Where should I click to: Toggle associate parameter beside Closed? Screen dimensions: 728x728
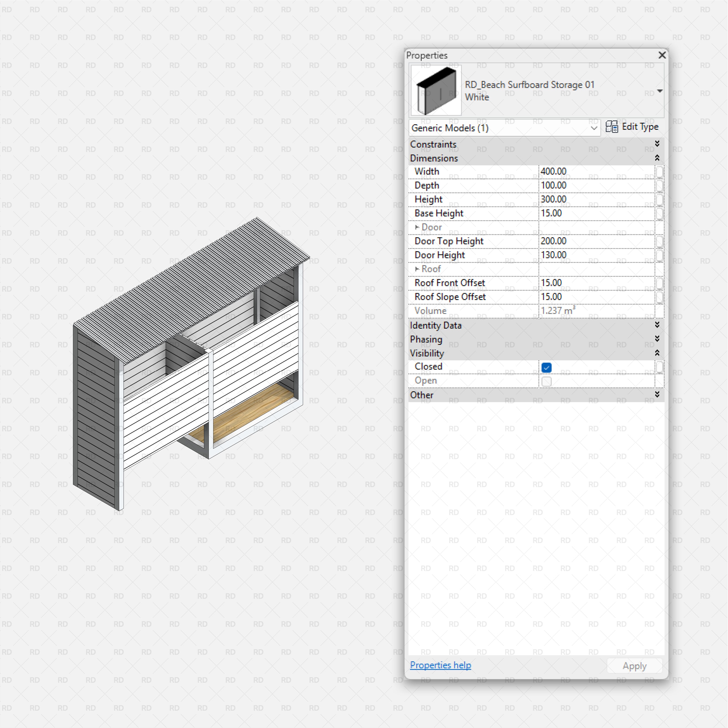coord(660,367)
